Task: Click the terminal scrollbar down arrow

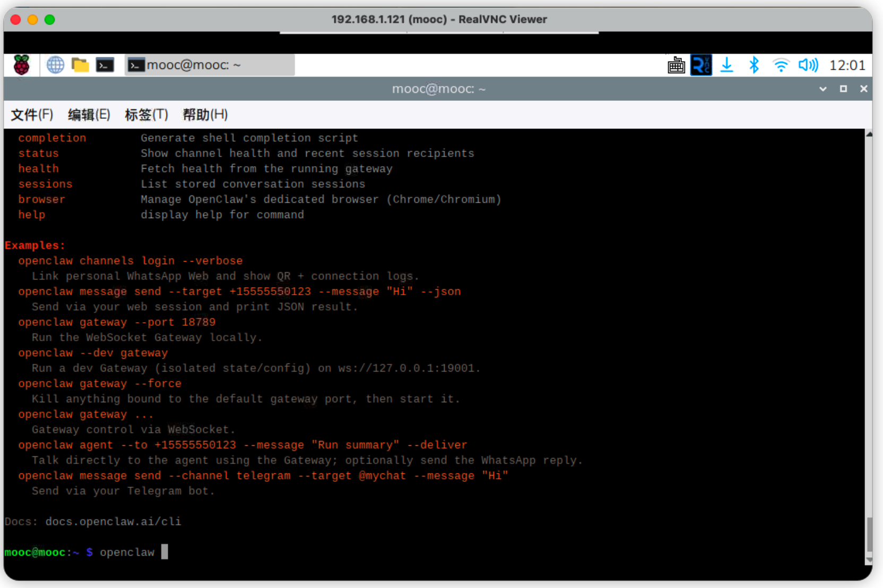Action: [x=869, y=560]
